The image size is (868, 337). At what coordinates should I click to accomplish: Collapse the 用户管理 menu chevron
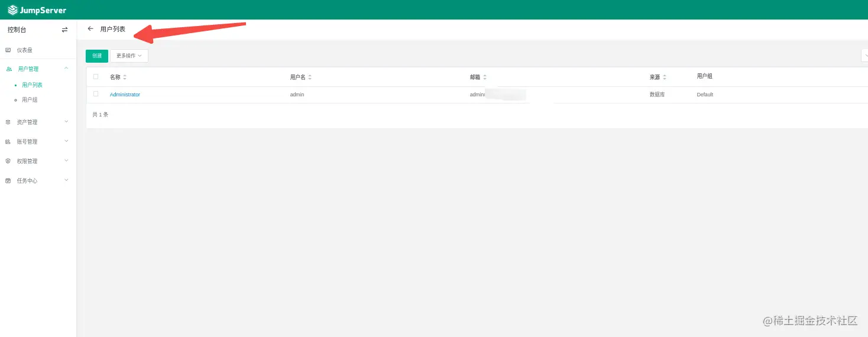tap(66, 69)
